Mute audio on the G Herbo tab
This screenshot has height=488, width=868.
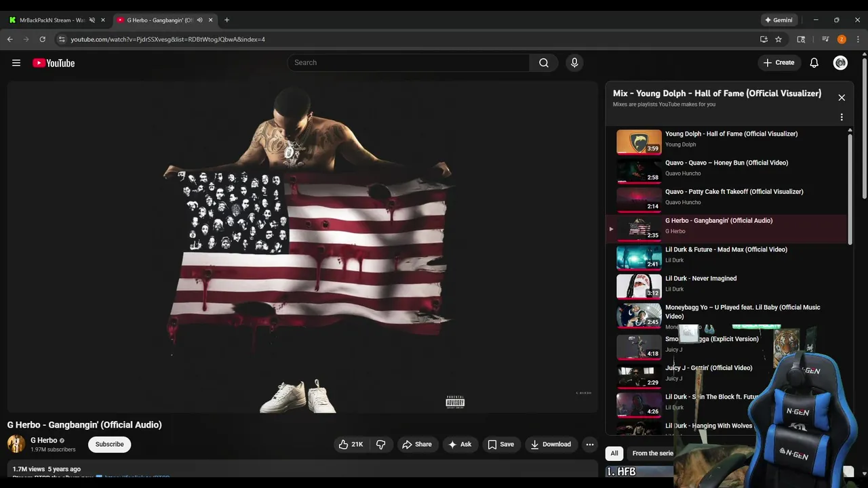(199, 20)
